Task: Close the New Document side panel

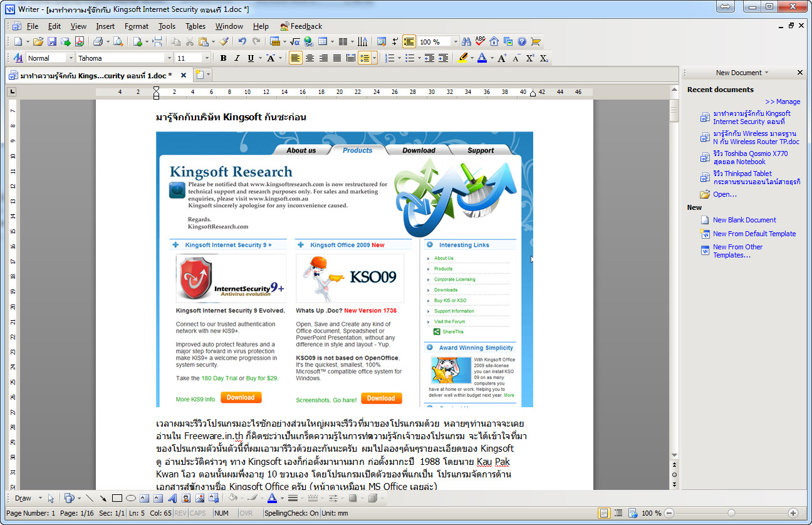Action: pos(800,73)
